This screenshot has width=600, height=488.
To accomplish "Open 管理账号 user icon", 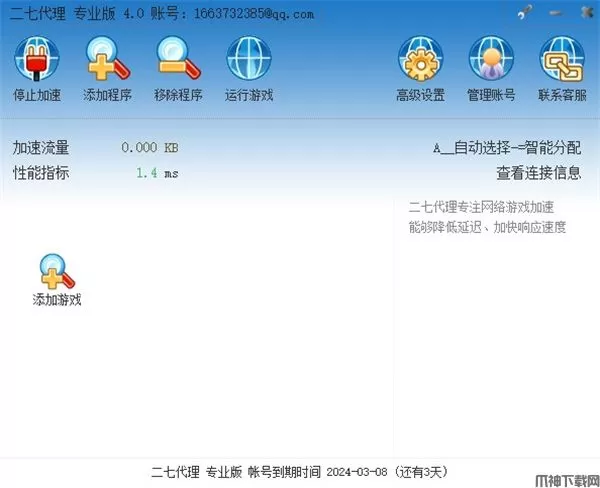I will point(491,59).
